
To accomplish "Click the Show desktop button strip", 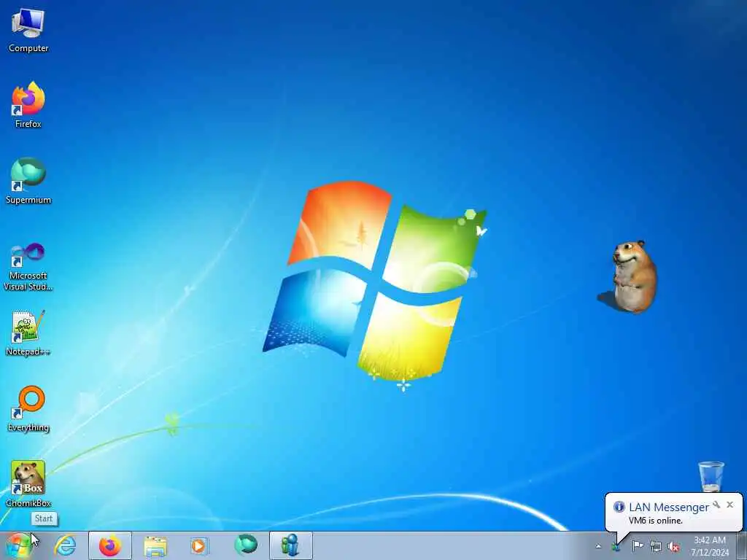I will coord(741,545).
